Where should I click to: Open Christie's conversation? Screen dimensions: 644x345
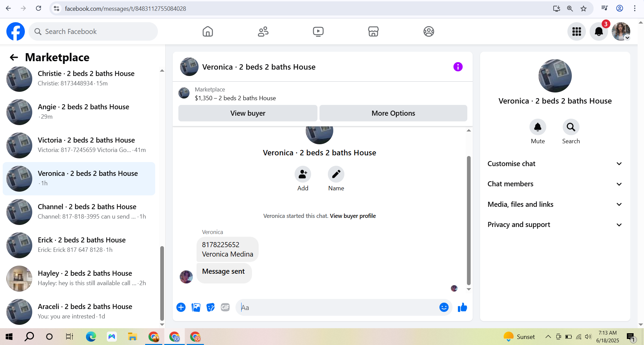[x=79, y=79]
